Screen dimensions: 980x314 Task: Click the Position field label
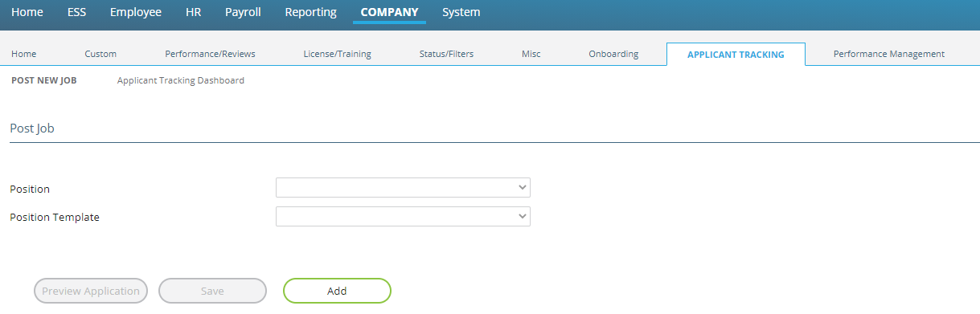point(30,189)
